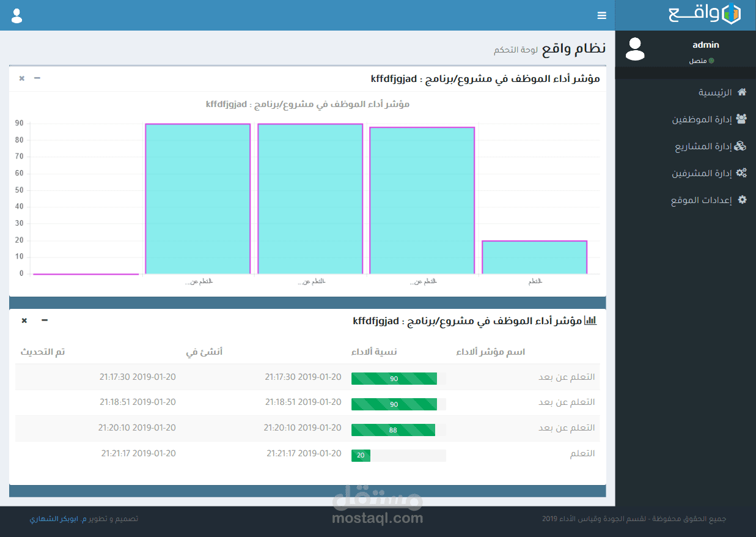Toggle the sidebar hamburger menu
Screen dimensions: 756x537
coord(602,16)
